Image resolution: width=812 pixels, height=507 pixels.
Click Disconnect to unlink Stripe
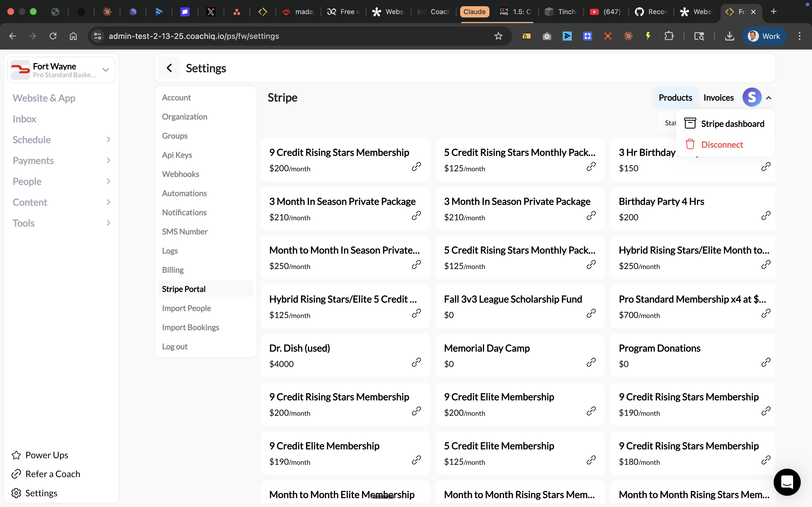click(x=722, y=144)
